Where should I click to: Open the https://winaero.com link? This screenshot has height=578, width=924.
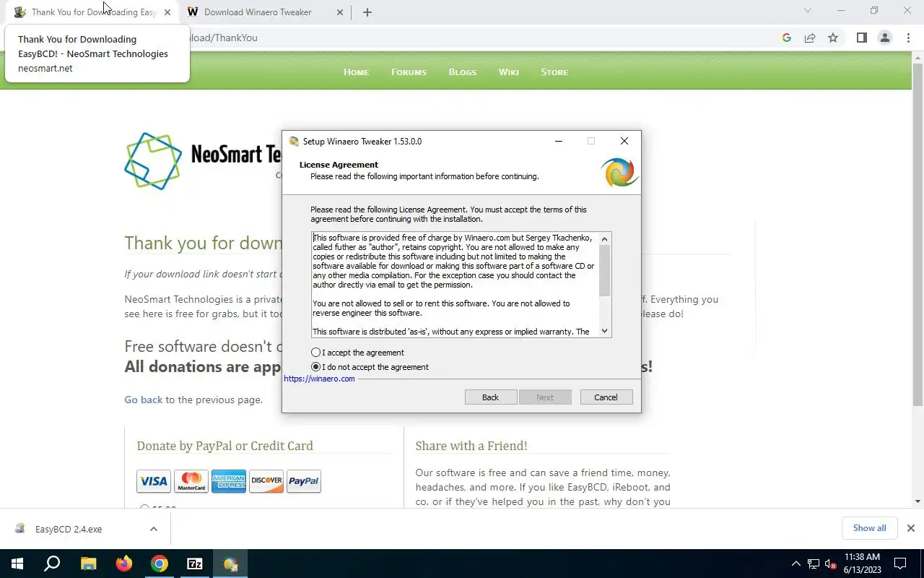click(x=319, y=379)
